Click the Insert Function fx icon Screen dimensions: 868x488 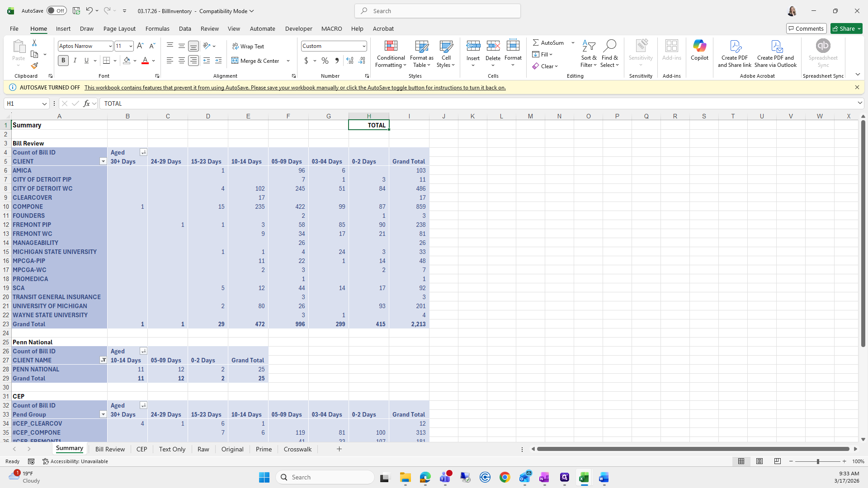tap(86, 103)
